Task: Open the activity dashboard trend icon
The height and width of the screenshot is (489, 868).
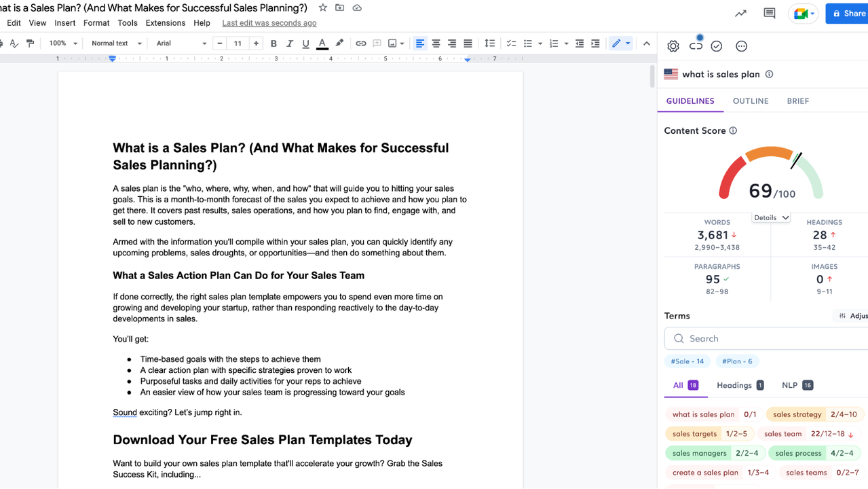Action: pyautogui.click(x=740, y=14)
